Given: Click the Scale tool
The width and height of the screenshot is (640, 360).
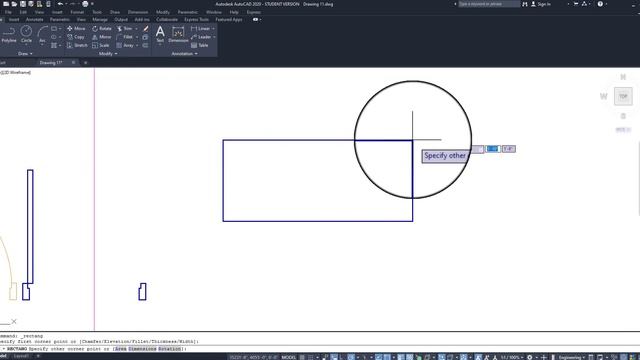Looking at the screenshot, I should tap(100, 45).
